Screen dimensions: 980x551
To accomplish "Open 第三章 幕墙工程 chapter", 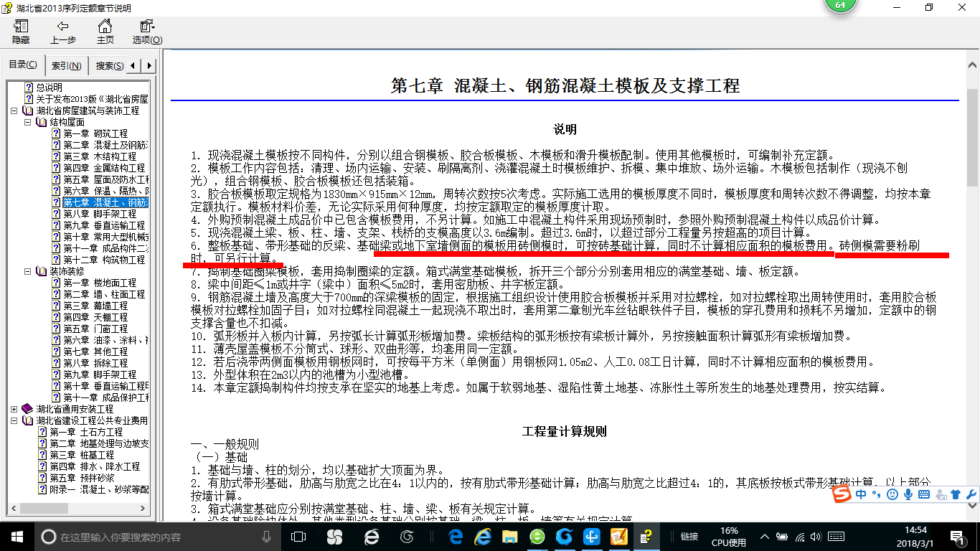I will click(x=95, y=306).
